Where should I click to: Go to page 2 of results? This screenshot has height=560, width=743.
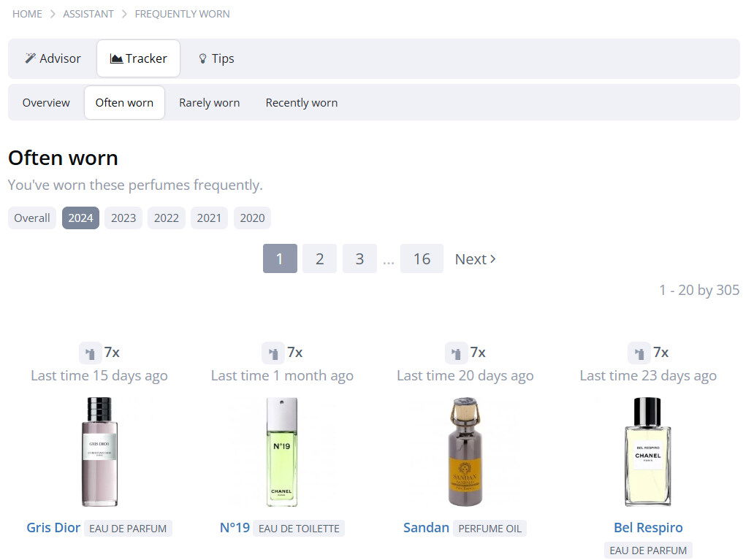point(319,259)
